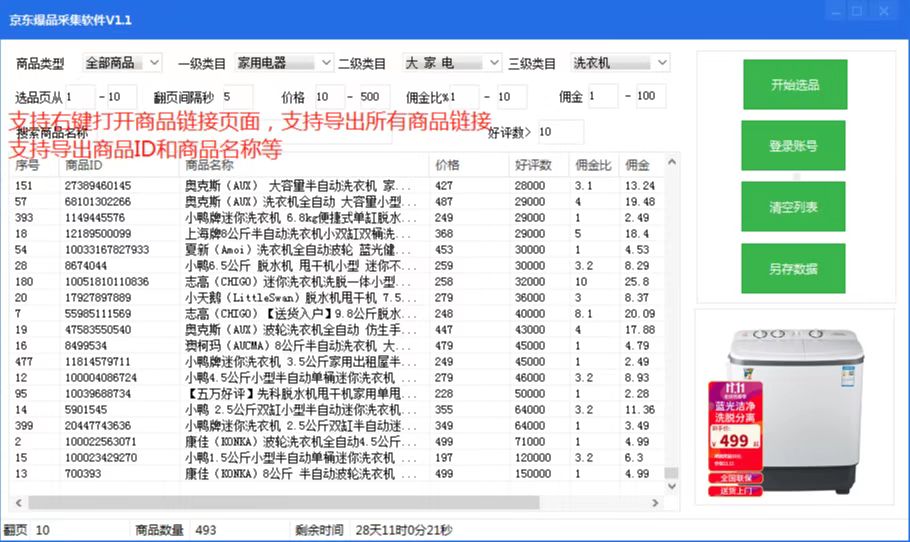The width and height of the screenshot is (910, 542).
Task: Click the minimum 佣金比% input field
Action: [464, 97]
